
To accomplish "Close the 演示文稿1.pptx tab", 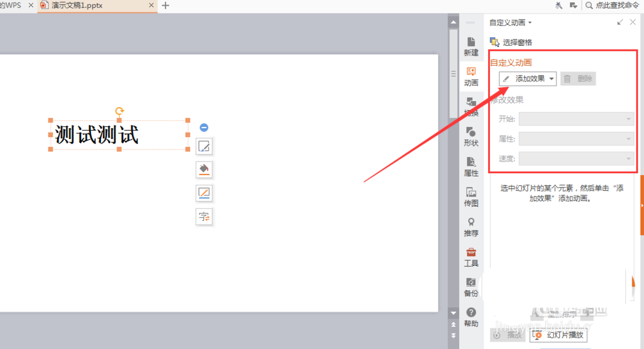I will click(x=151, y=5).
